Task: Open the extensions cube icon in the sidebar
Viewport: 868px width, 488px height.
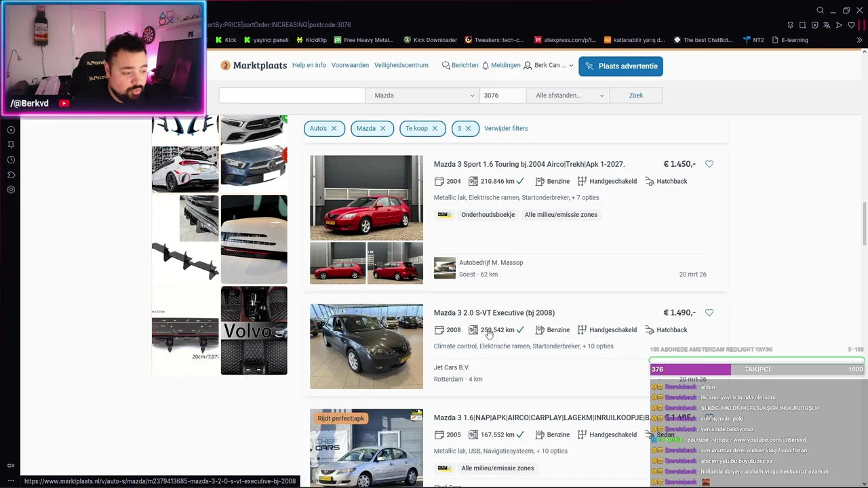Action: (x=11, y=175)
